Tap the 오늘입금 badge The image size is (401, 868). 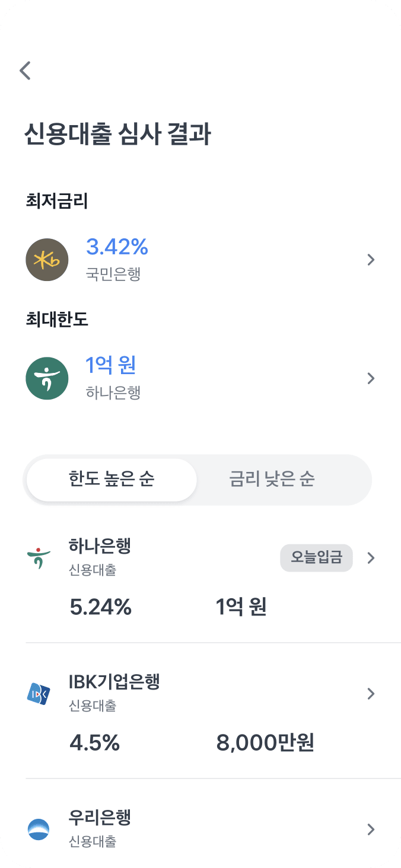[316, 558]
